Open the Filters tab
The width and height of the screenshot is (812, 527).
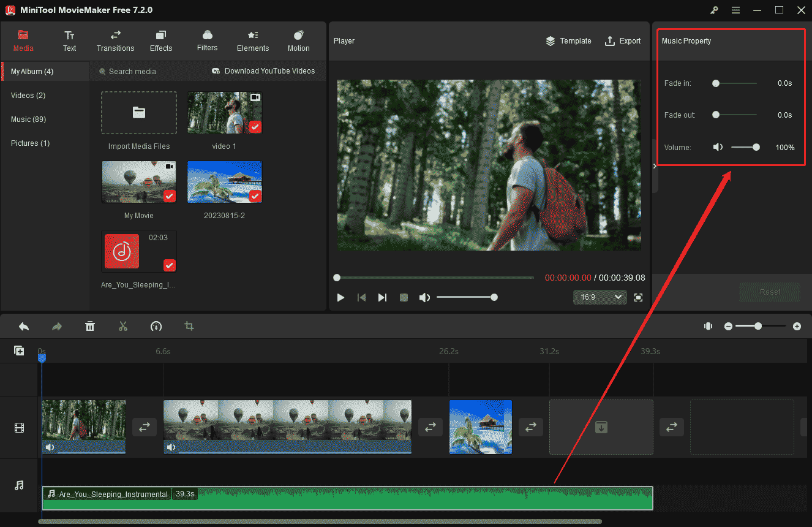207,41
